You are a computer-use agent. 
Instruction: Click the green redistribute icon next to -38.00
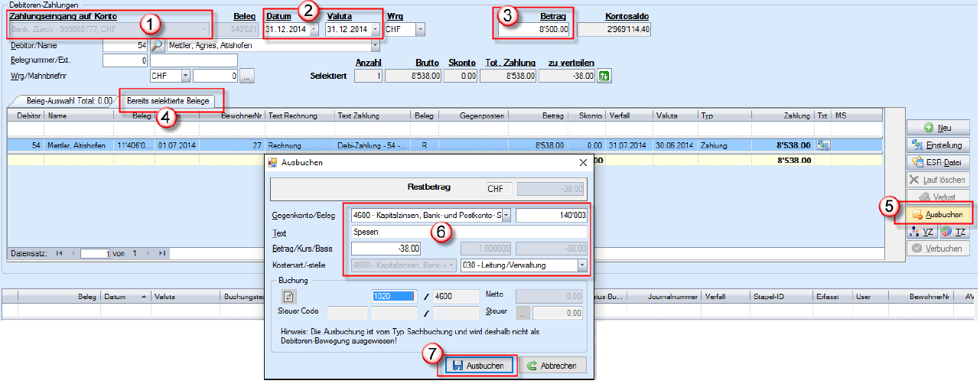point(604,76)
